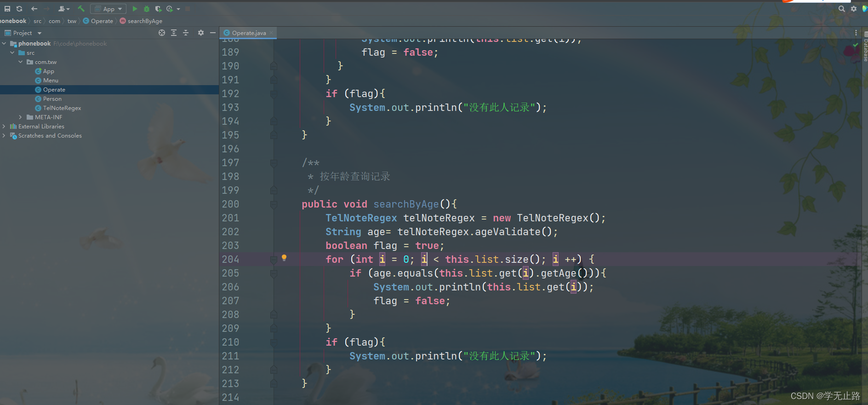Hide the Project panel with the minus icon
This screenshot has width=868, height=405.
[213, 33]
